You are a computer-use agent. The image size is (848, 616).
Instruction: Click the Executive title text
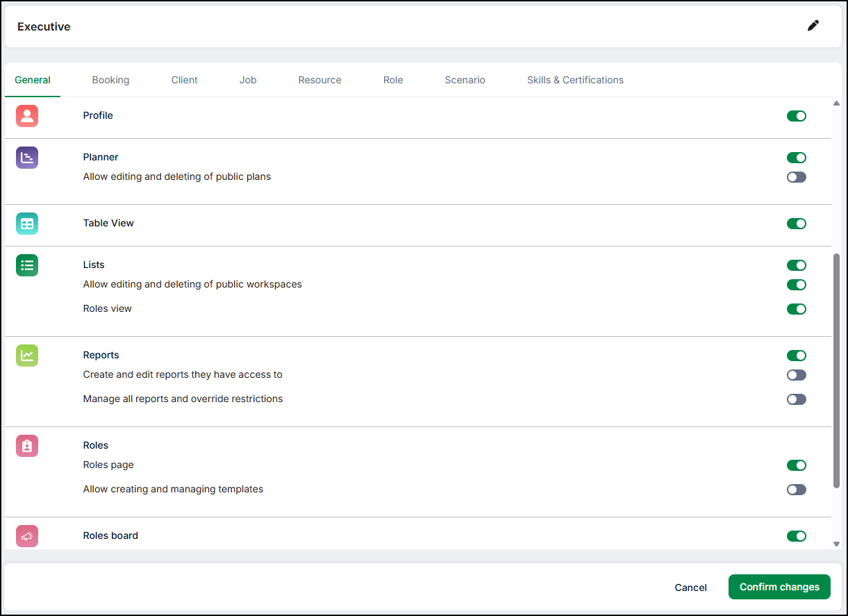coord(44,26)
